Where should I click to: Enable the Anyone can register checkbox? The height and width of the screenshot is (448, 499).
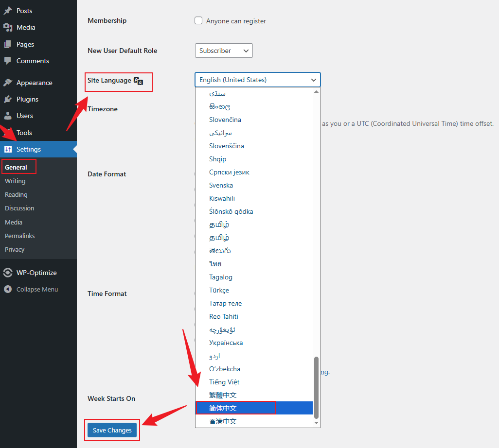click(198, 21)
